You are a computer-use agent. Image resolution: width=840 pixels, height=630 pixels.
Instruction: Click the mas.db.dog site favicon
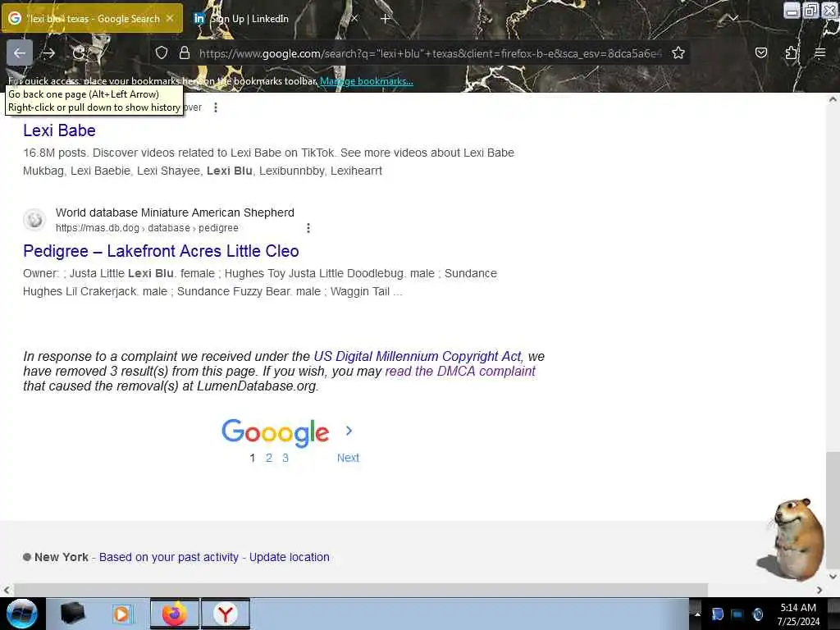(x=34, y=220)
